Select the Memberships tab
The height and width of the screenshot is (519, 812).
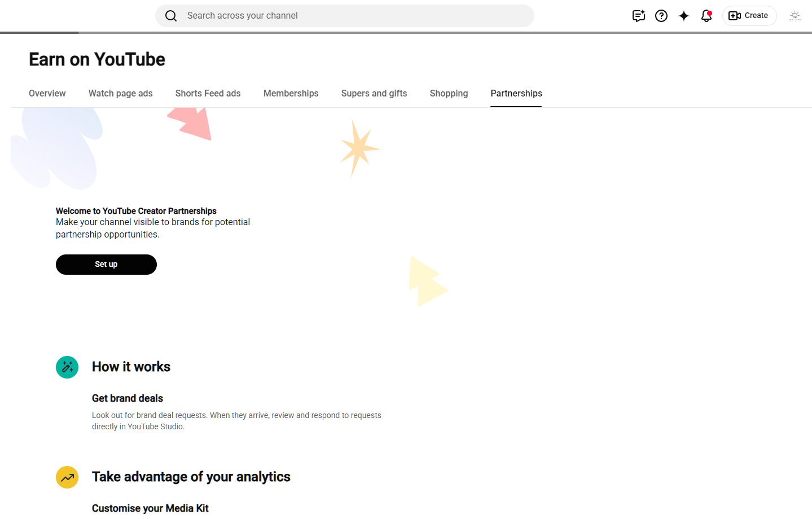(291, 94)
